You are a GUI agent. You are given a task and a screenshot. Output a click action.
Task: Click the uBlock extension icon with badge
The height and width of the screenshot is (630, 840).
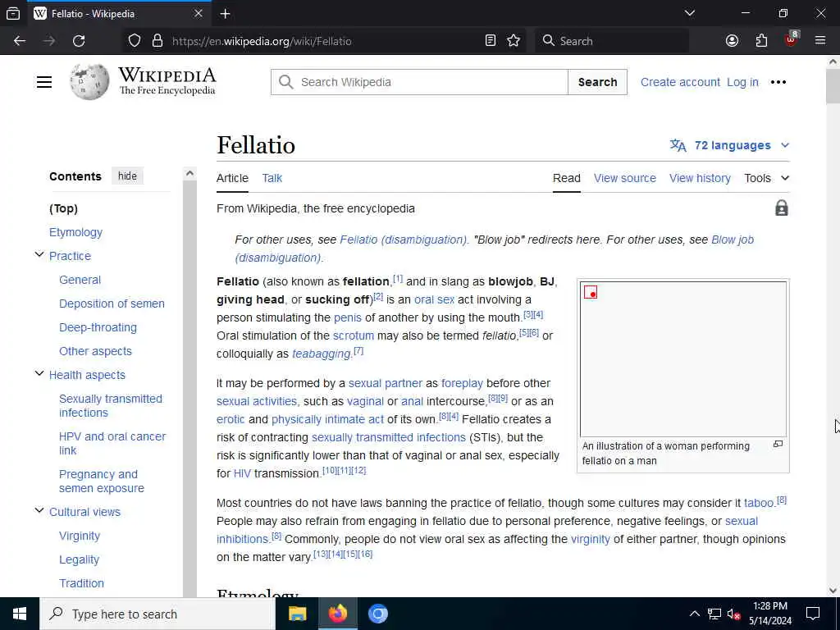point(792,39)
